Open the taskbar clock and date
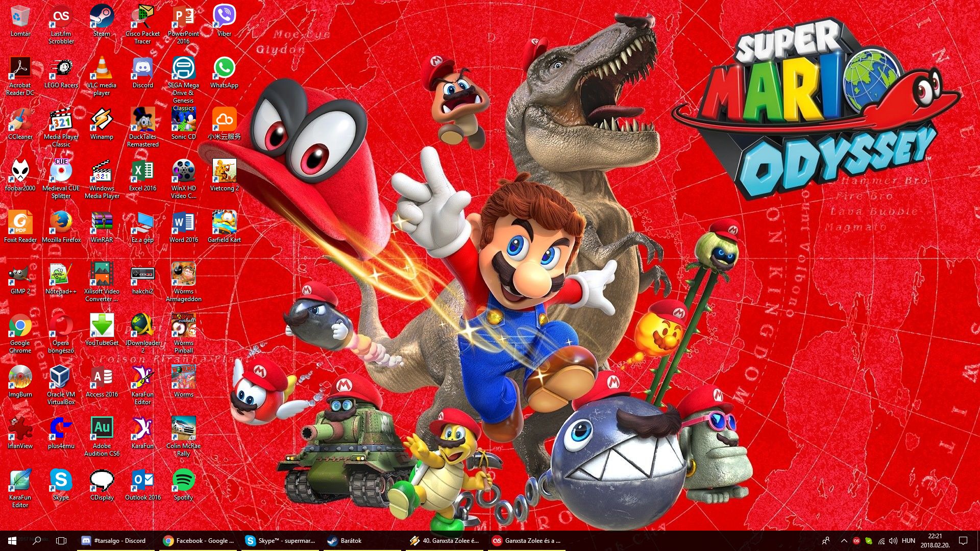 935,541
